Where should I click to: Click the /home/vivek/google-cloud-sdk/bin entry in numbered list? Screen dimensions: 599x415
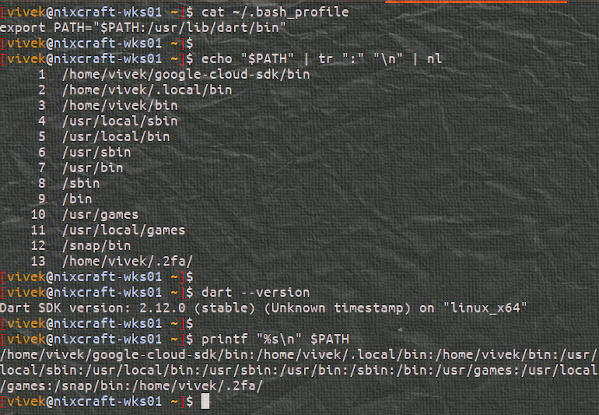186,75
